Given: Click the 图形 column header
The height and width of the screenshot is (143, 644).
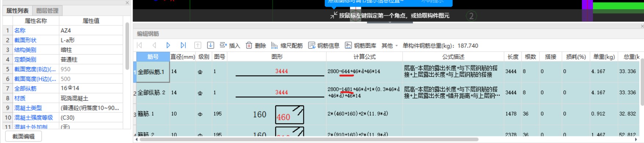Looking at the screenshot, I should (277, 56).
